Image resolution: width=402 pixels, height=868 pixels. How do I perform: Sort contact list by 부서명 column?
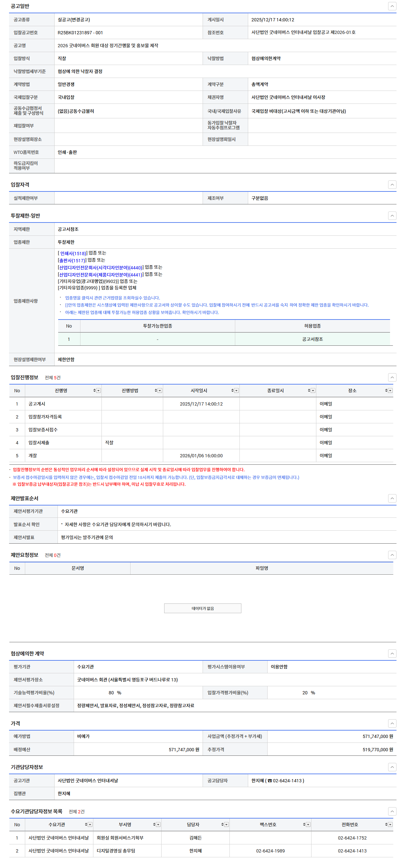(154, 825)
